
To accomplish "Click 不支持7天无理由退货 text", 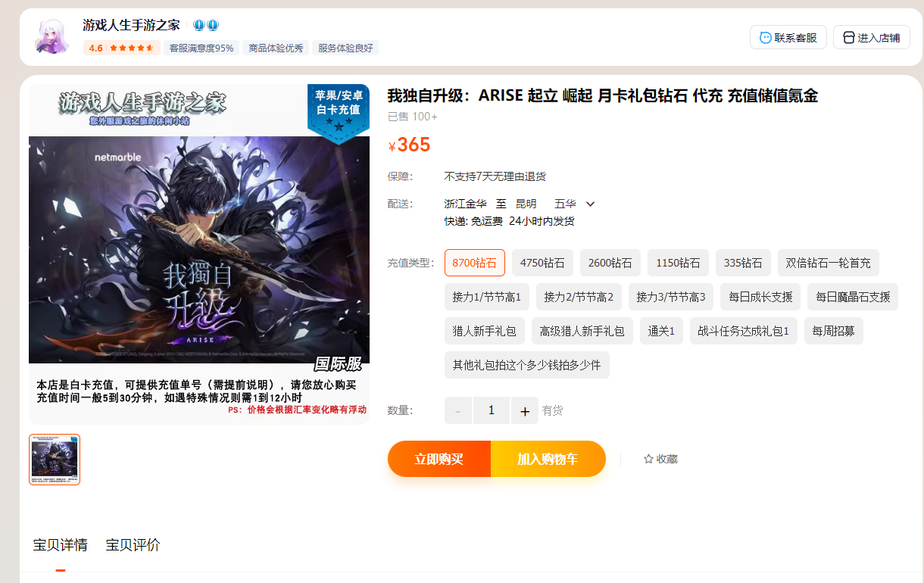I will pyautogui.click(x=495, y=176).
